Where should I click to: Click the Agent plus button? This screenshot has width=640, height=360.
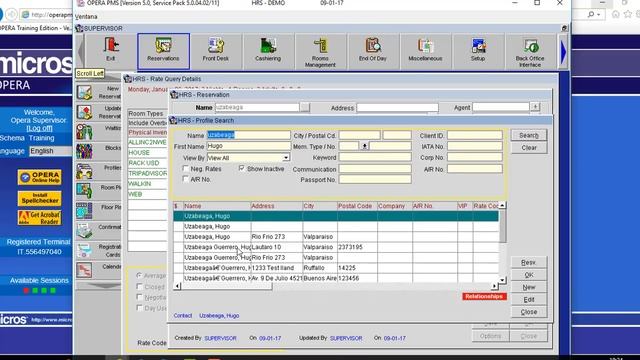tap(535, 107)
